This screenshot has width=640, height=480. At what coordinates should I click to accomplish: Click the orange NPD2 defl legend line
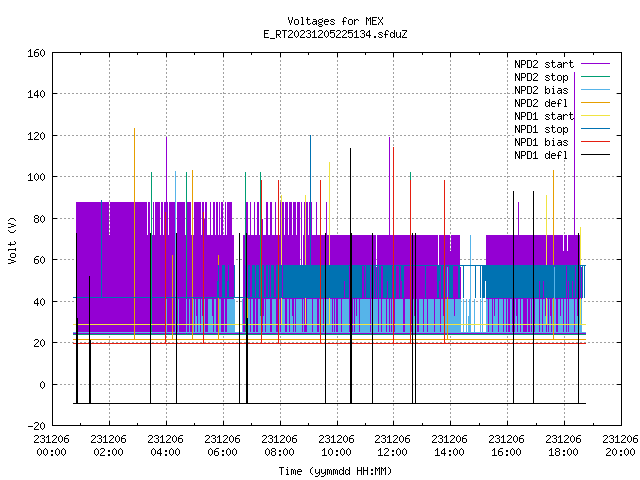(x=595, y=102)
